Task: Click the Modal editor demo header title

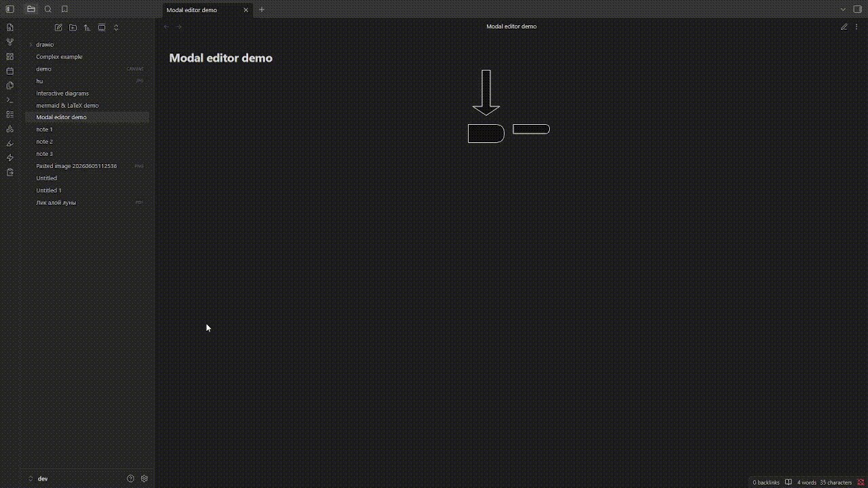Action: tap(511, 26)
